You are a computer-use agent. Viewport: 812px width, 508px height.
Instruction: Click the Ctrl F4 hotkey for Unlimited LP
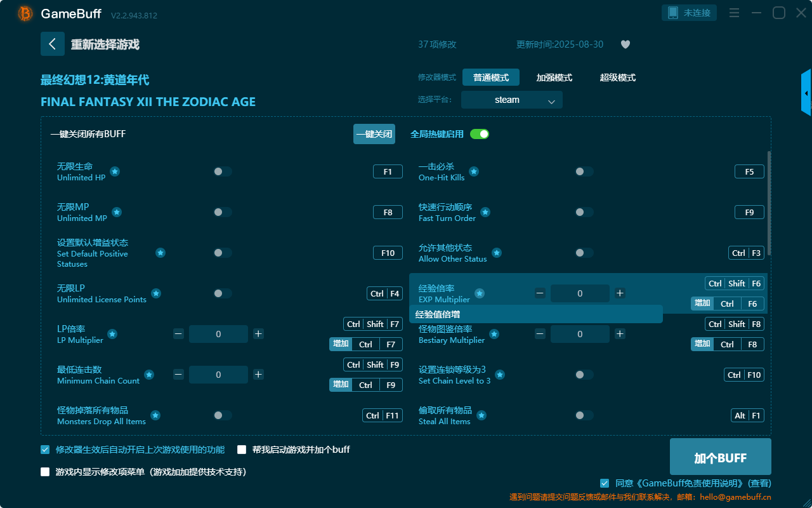[x=384, y=293]
